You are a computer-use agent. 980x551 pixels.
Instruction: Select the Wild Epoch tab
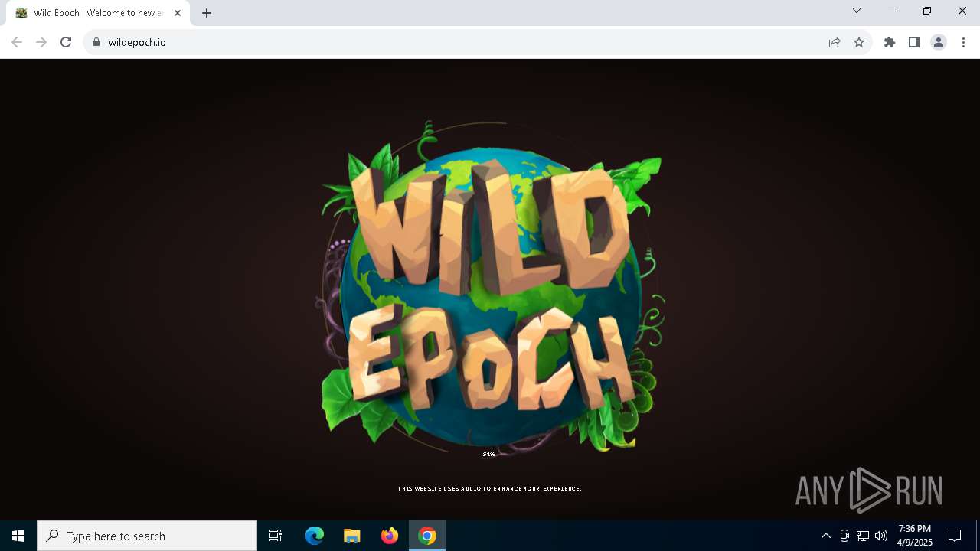click(x=98, y=13)
